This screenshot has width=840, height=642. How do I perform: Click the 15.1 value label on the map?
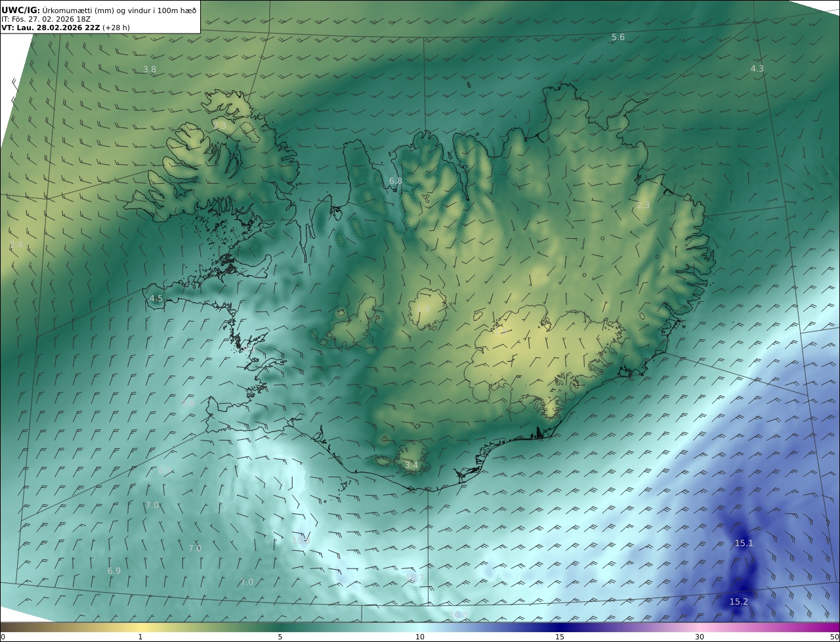pyautogui.click(x=744, y=543)
